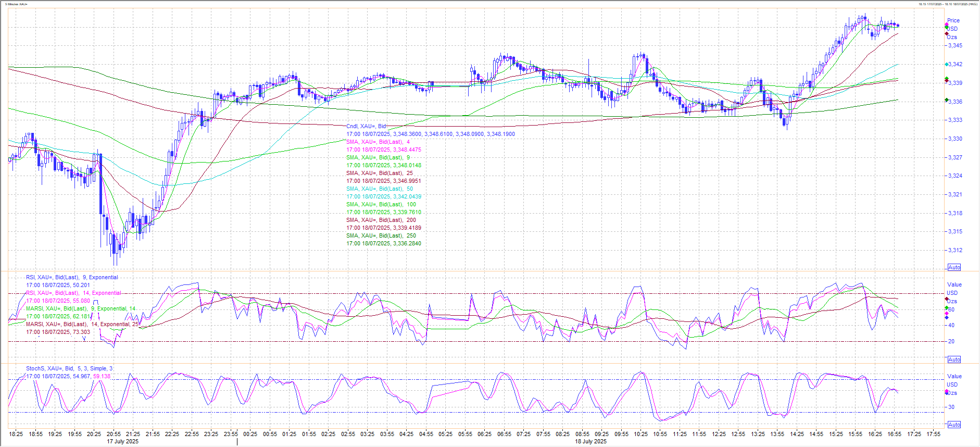This screenshot has width=980, height=447.
Task: Click the '18 July 2025' date label
Action: [x=590, y=441]
